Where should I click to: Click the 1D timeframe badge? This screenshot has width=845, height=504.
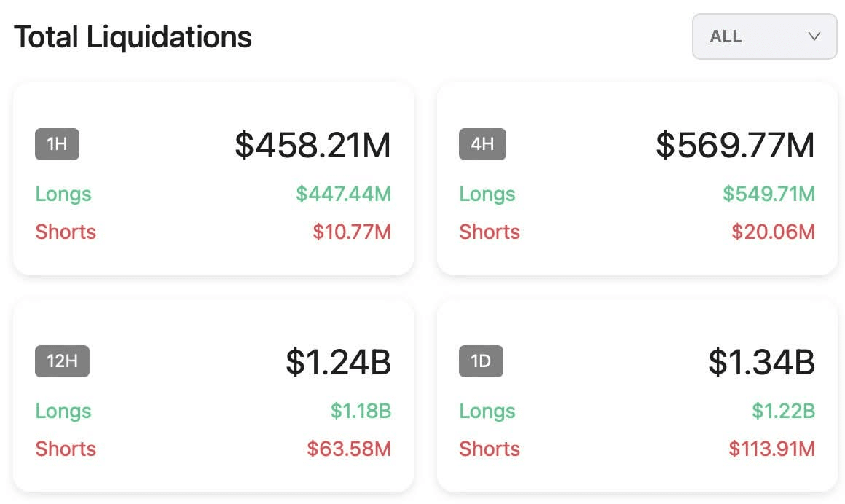(x=481, y=361)
